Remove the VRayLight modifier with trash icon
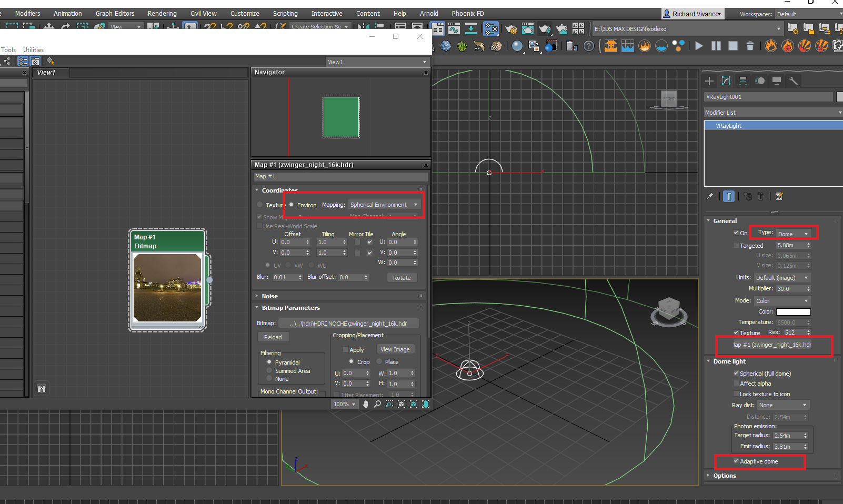The width and height of the screenshot is (843, 504). [760, 196]
